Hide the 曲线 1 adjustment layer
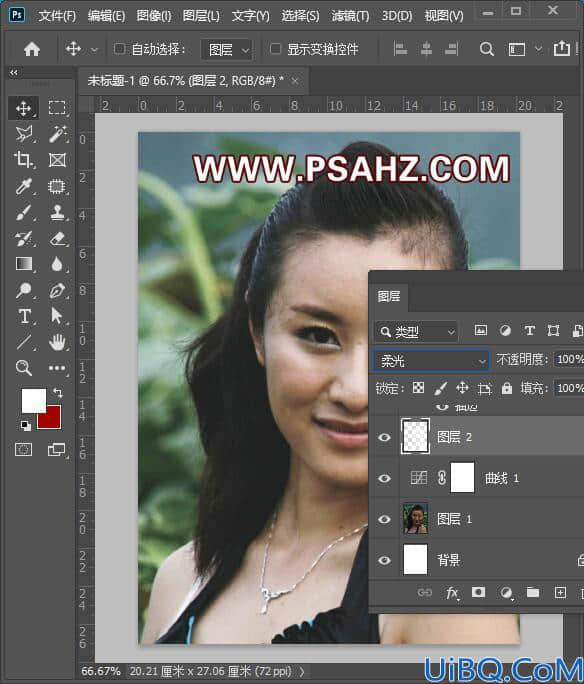Image resolution: width=584 pixels, height=684 pixels. pyautogui.click(x=384, y=478)
